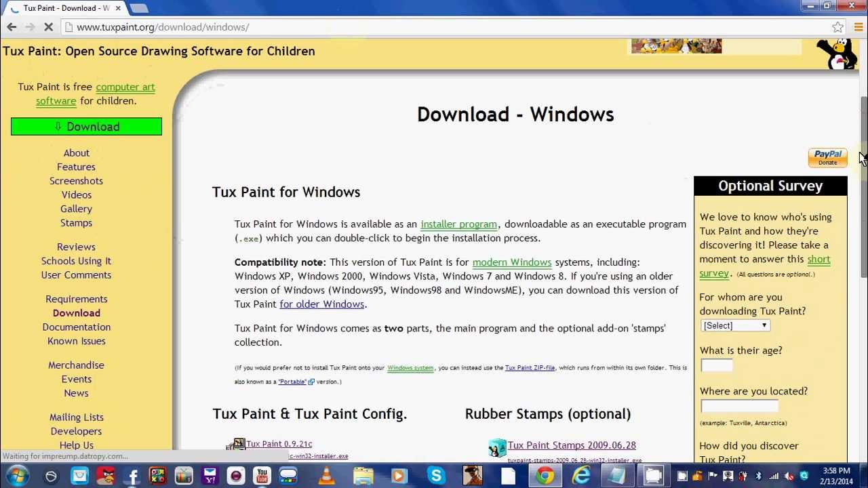868x488 pixels.
Task: Open the Windows Start button
Action: point(16,475)
